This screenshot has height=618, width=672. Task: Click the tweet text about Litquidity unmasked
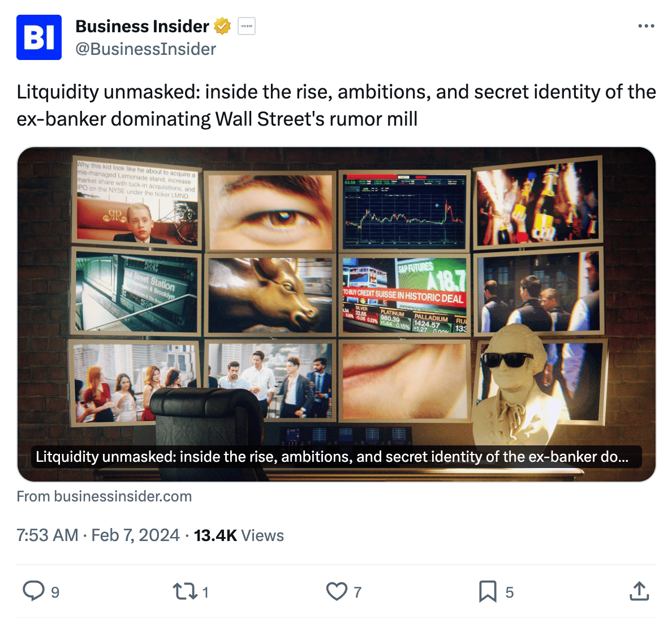[337, 105]
